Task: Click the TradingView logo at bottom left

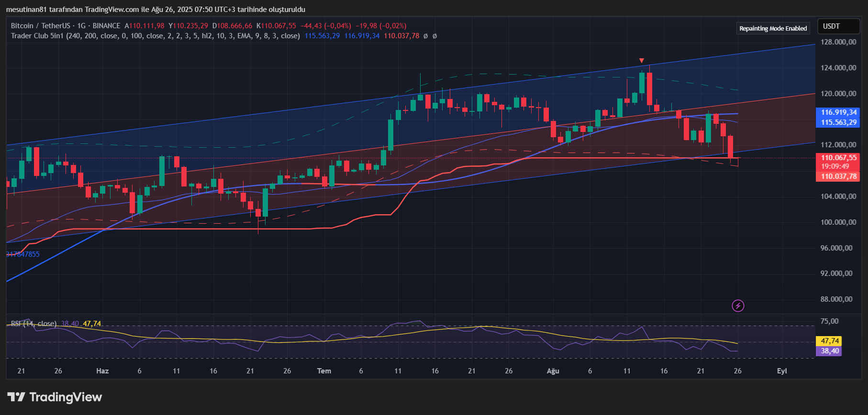Action: [55, 397]
